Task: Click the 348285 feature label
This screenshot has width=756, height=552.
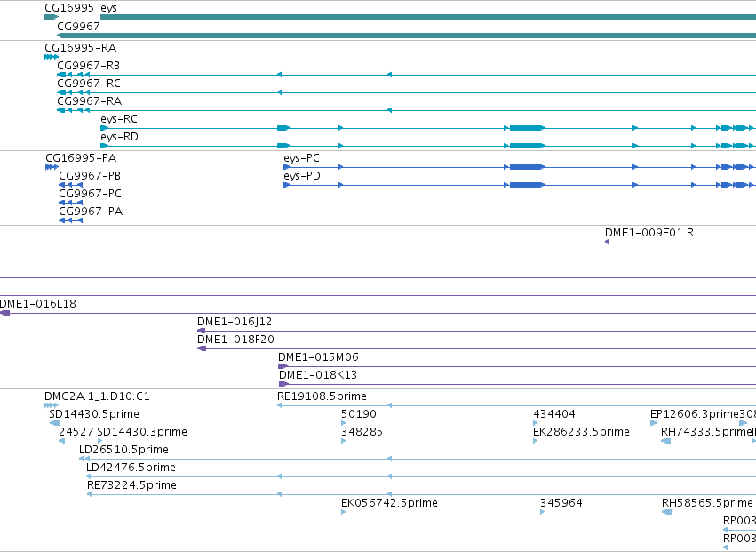Action: 362,432
